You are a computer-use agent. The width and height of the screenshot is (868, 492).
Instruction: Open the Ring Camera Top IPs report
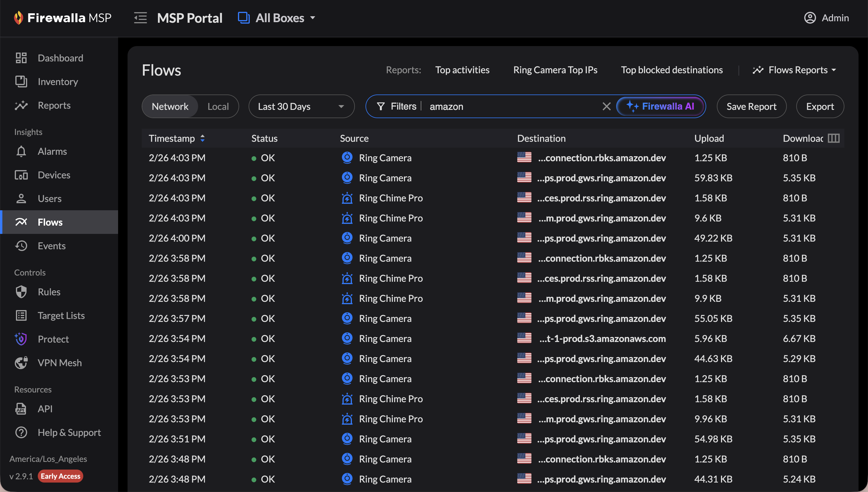[555, 70]
